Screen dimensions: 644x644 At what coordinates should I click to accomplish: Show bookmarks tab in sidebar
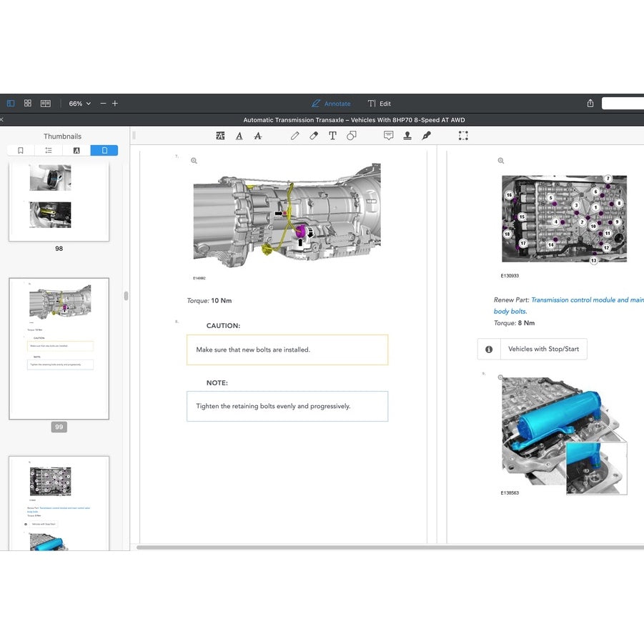(x=21, y=150)
